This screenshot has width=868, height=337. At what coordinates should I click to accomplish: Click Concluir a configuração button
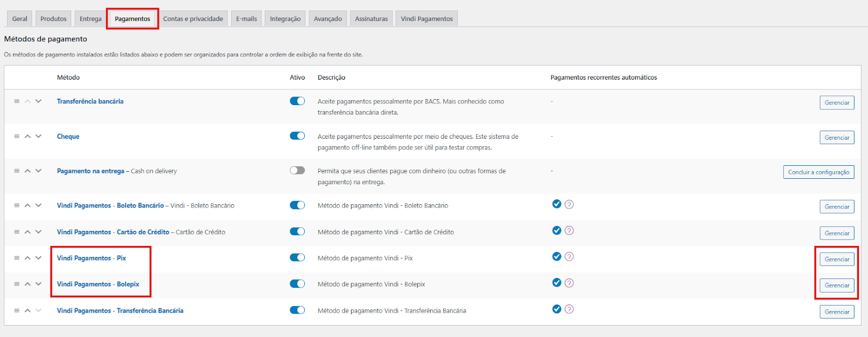point(819,172)
